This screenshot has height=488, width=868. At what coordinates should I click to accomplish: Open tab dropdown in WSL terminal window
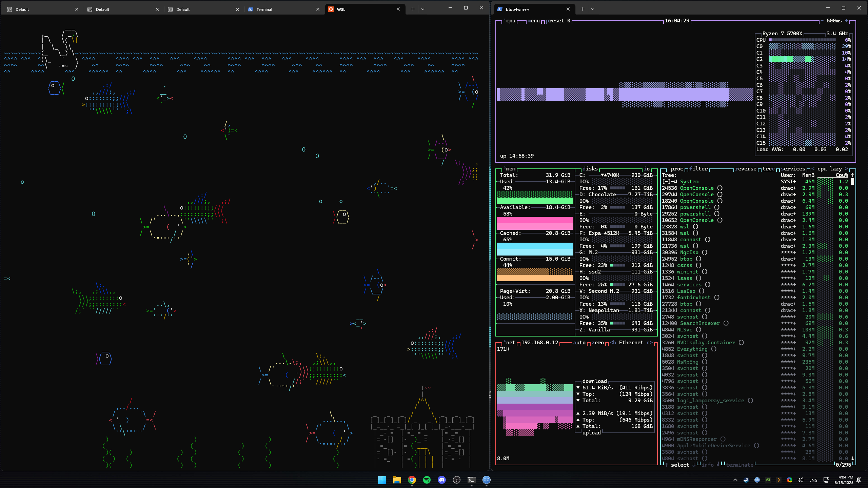[x=423, y=9]
